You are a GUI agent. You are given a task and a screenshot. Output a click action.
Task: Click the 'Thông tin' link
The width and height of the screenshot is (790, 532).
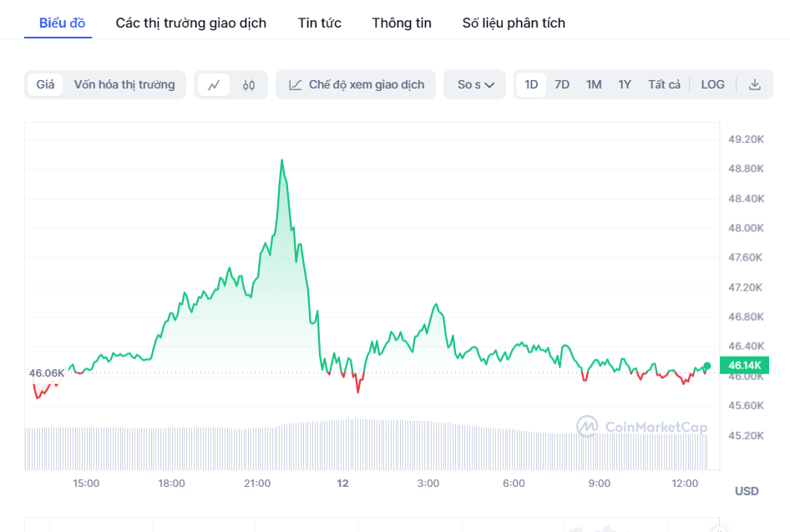(x=401, y=23)
